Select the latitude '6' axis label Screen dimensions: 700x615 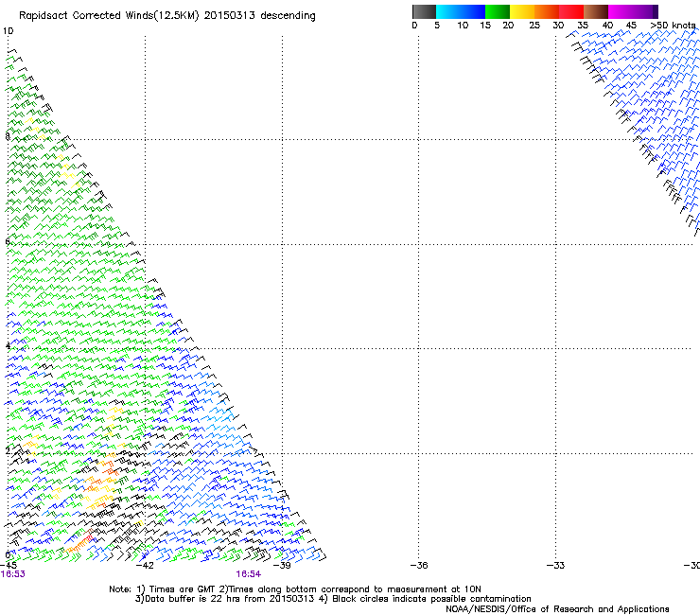point(8,241)
